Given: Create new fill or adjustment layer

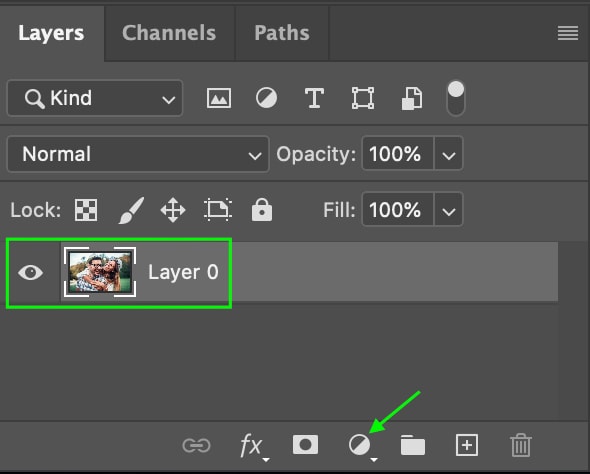Looking at the screenshot, I should click(360, 445).
